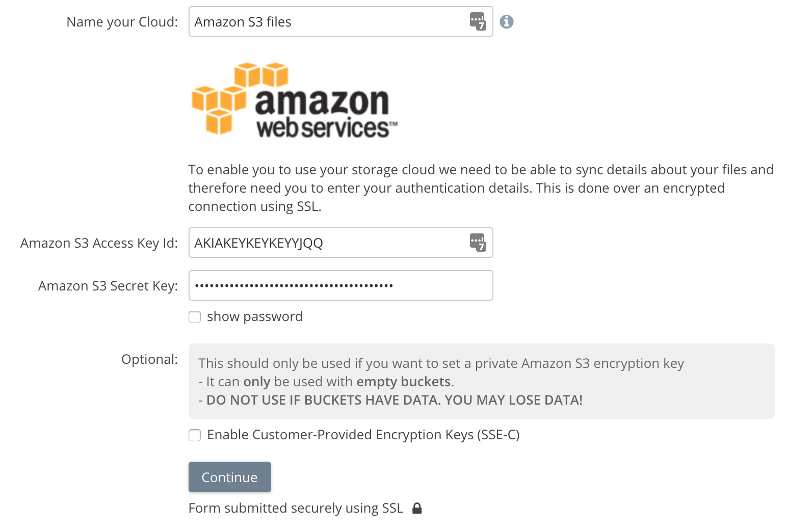Screen dimensions: 788x532
Task: Focus the Name your Cloud text field
Action: [326, 21]
